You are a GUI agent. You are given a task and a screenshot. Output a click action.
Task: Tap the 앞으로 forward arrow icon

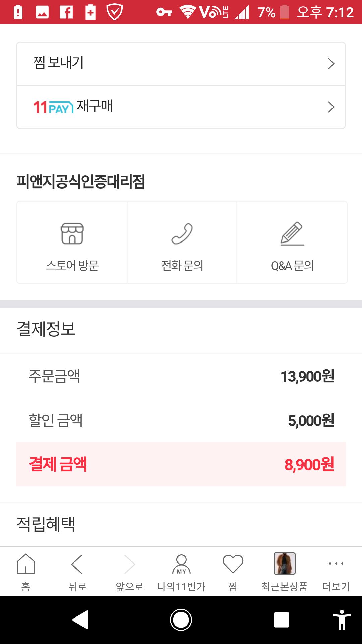tap(129, 564)
